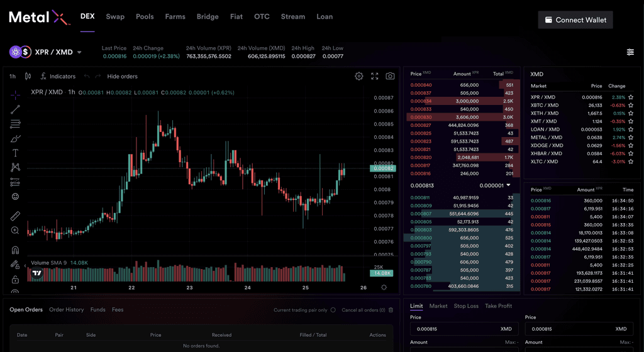
Task: Switch to the Swap tab
Action: point(115,17)
